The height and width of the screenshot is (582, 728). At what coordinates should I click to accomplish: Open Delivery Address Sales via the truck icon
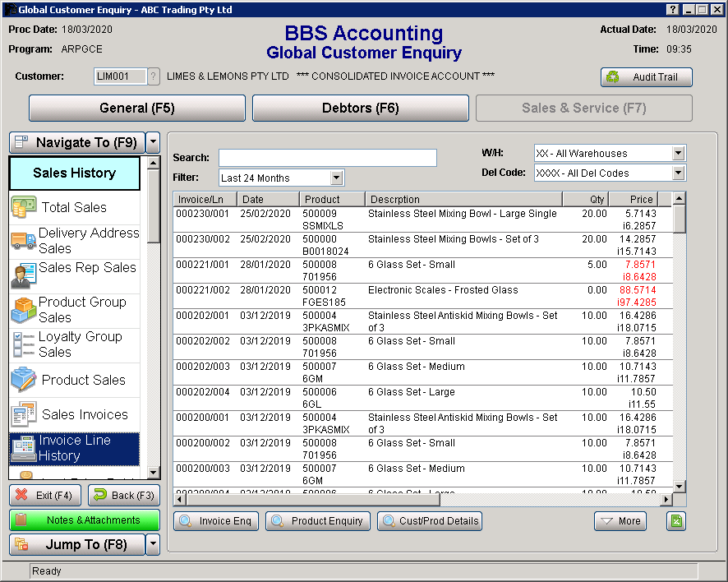(25, 241)
